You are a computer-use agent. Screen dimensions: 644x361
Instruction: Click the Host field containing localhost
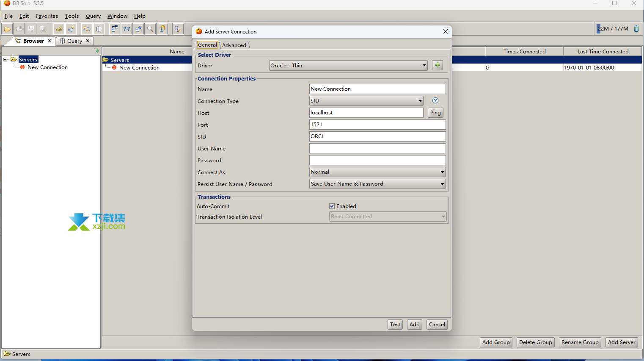click(366, 113)
